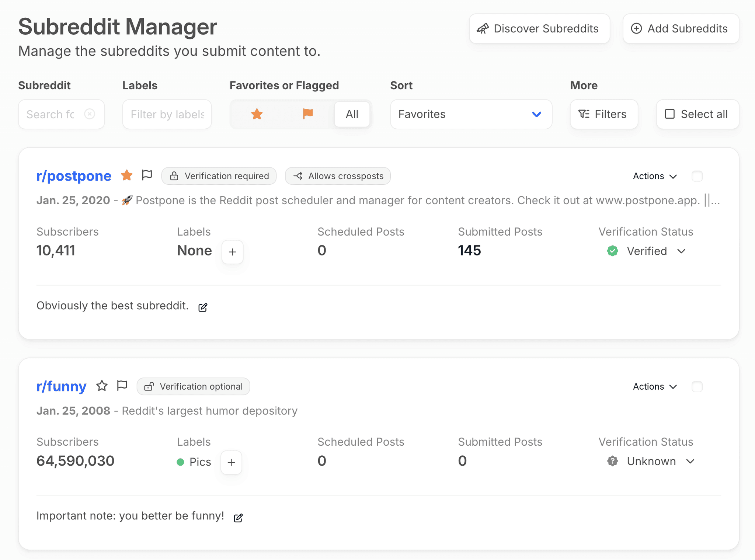Open the Filters menu
Viewport: 755px width, 560px height.
coord(603,114)
